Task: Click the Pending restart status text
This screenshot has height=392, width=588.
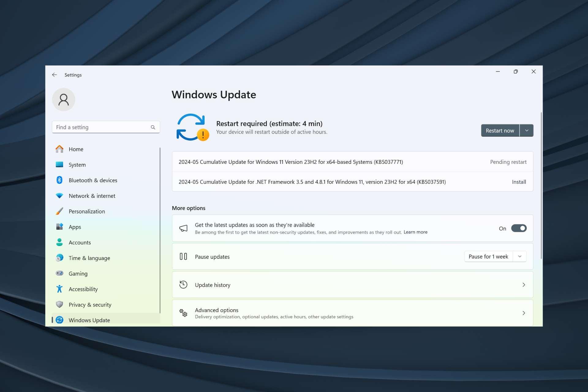Action: pyautogui.click(x=508, y=162)
